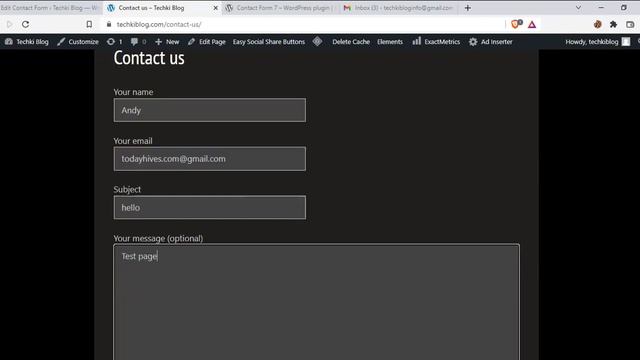The height and width of the screenshot is (360, 640).
Task: Focus the Your email field
Action: point(210,159)
